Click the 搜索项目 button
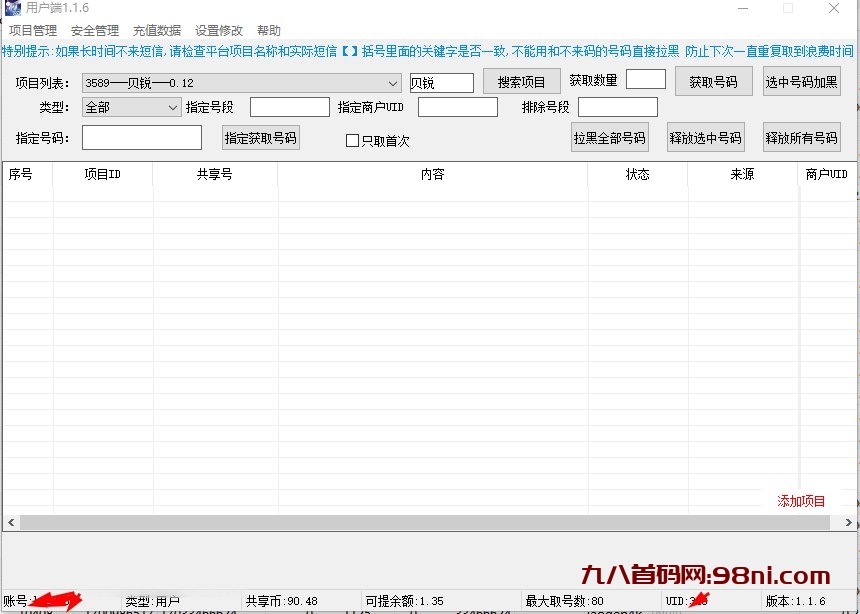860x614 pixels. 521,81
